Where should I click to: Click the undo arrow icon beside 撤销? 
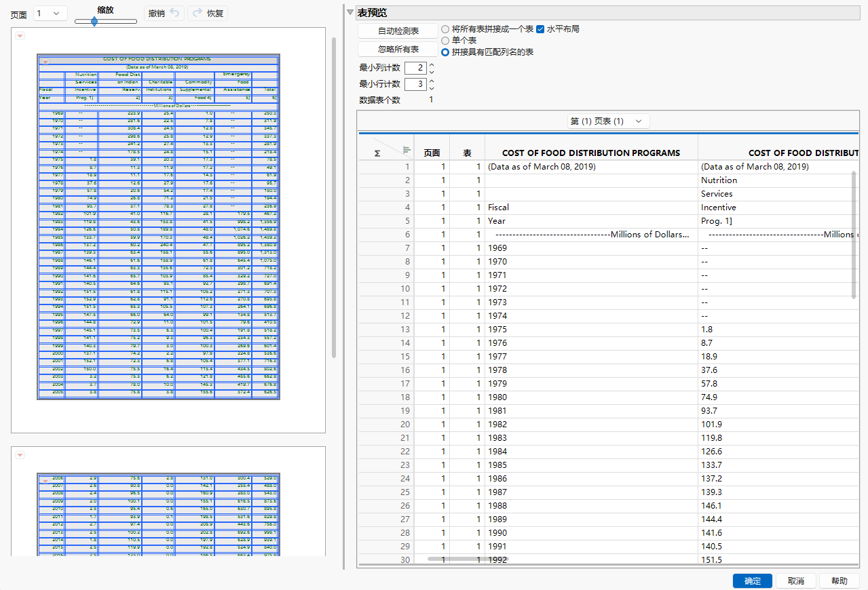174,13
